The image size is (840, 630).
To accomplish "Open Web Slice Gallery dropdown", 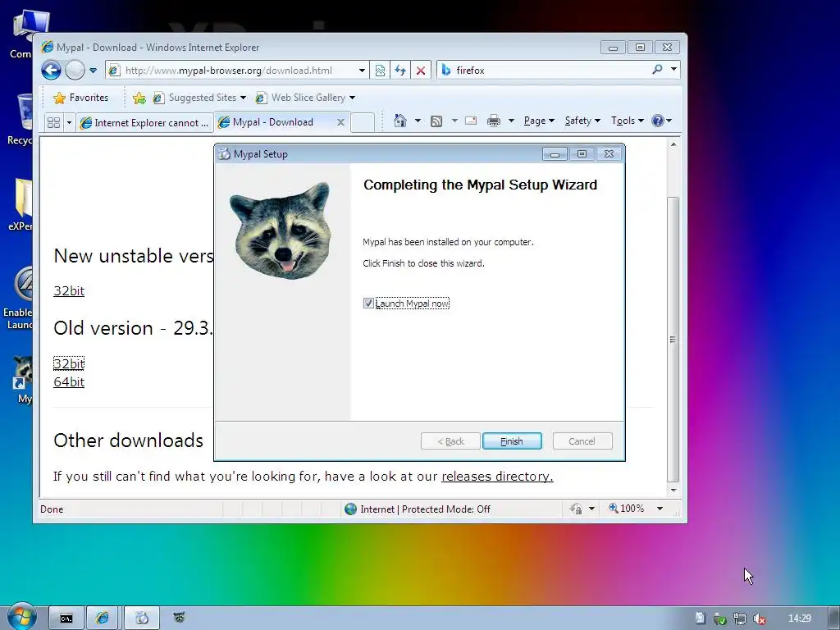I will (x=305, y=98).
